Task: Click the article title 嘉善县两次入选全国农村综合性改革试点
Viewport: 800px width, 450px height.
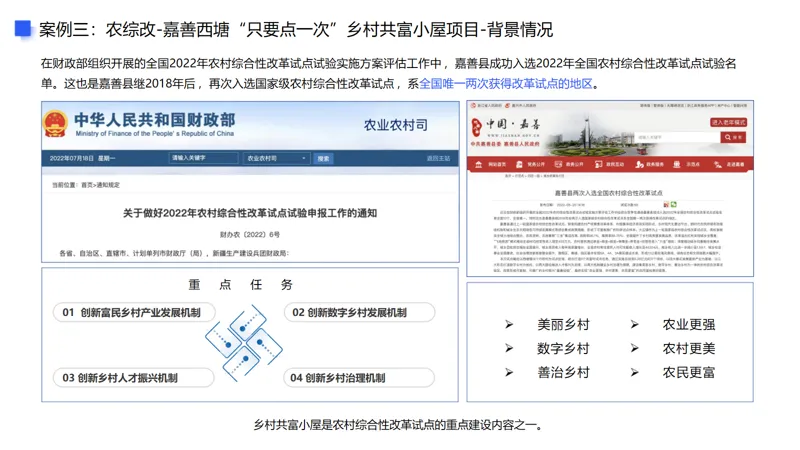Action: (609, 193)
